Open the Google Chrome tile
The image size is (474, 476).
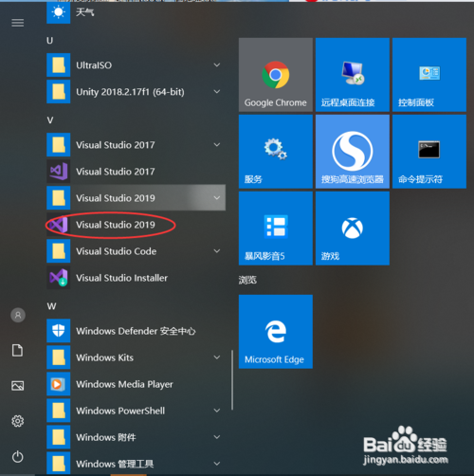coord(276,75)
